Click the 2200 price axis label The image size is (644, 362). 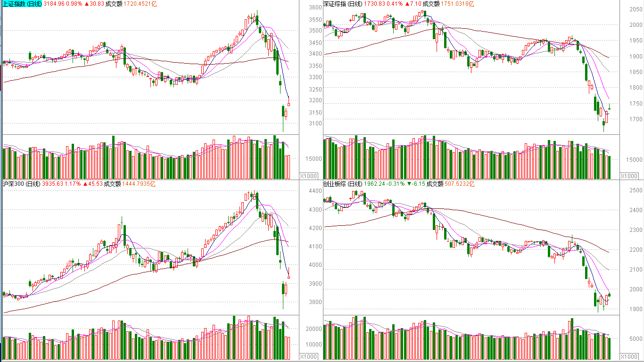point(636,250)
